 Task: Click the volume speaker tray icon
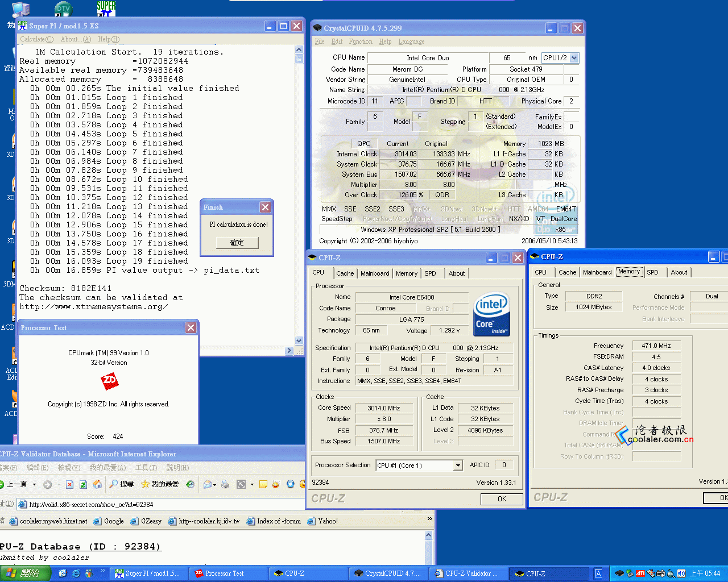coord(681,573)
